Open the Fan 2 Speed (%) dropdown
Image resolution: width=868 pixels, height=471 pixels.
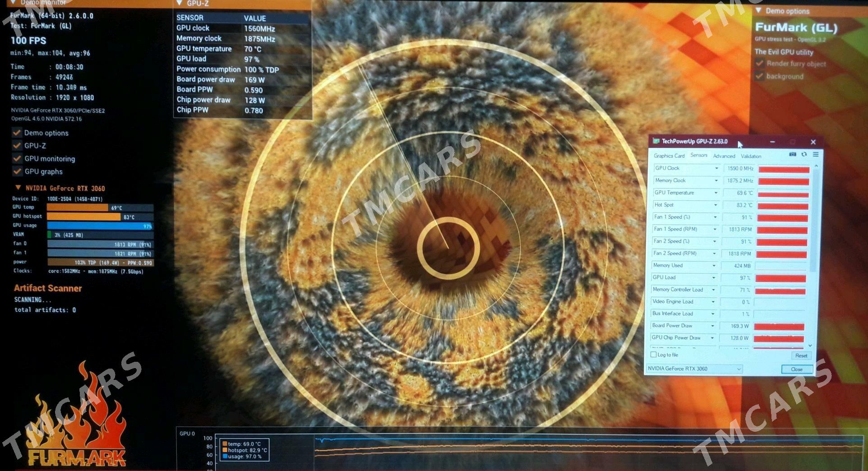[715, 241]
